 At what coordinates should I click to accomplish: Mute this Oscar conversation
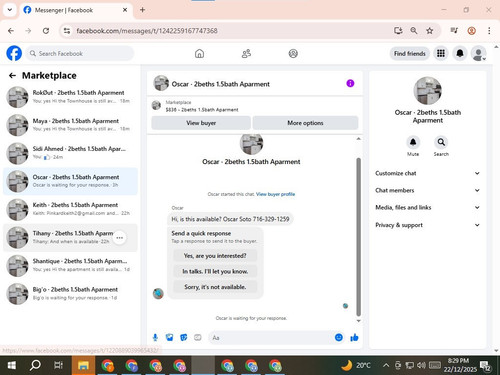pyautogui.click(x=413, y=142)
